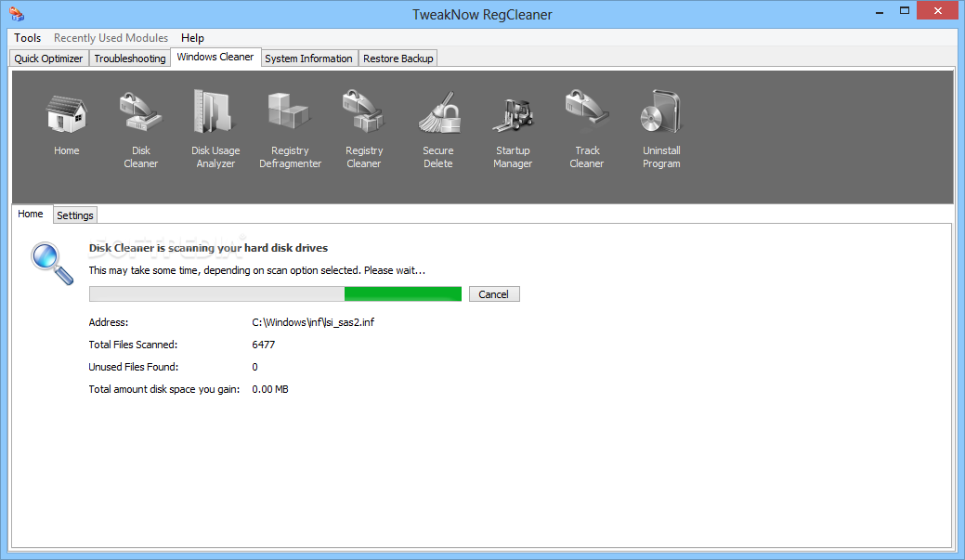This screenshot has width=965, height=560.
Task: Click the TweakNow app icon in title bar
Action: click(17, 14)
